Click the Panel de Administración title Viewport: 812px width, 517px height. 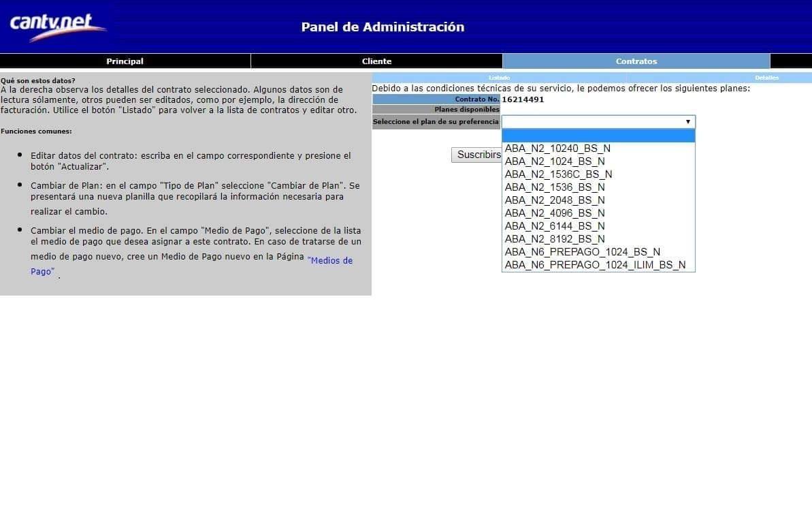click(383, 27)
